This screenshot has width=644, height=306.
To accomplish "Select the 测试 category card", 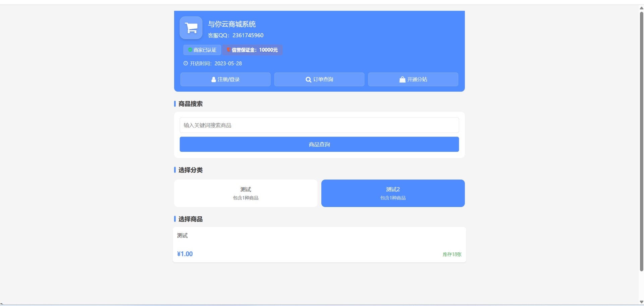I will click(x=246, y=193).
